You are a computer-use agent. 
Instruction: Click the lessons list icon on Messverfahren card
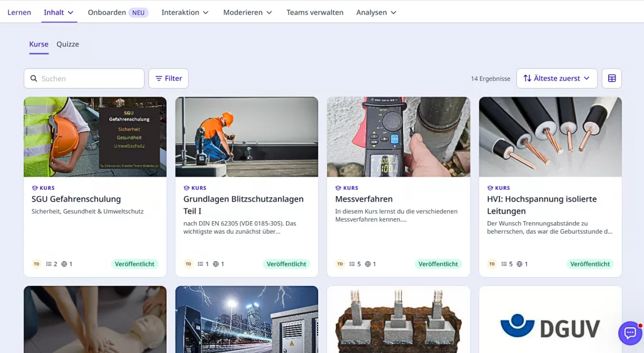pos(352,264)
